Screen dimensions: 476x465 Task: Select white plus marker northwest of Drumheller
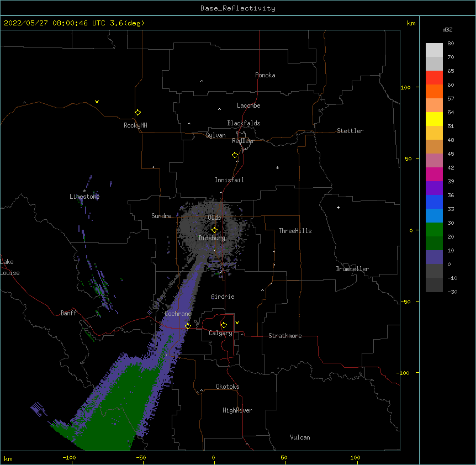tap(338, 207)
